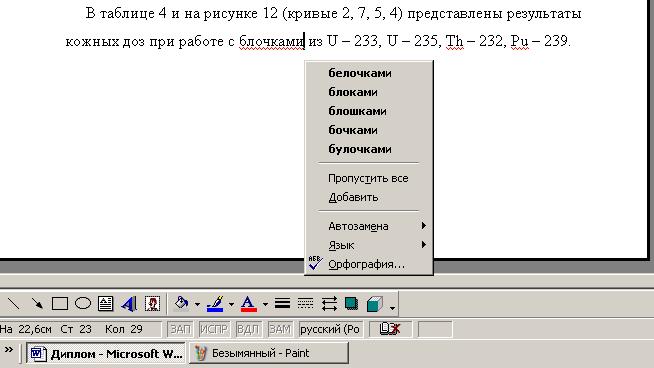The height and width of the screenshot is (368, 654).
Task: Choose suggestion "блошками"
Action: 369,111
